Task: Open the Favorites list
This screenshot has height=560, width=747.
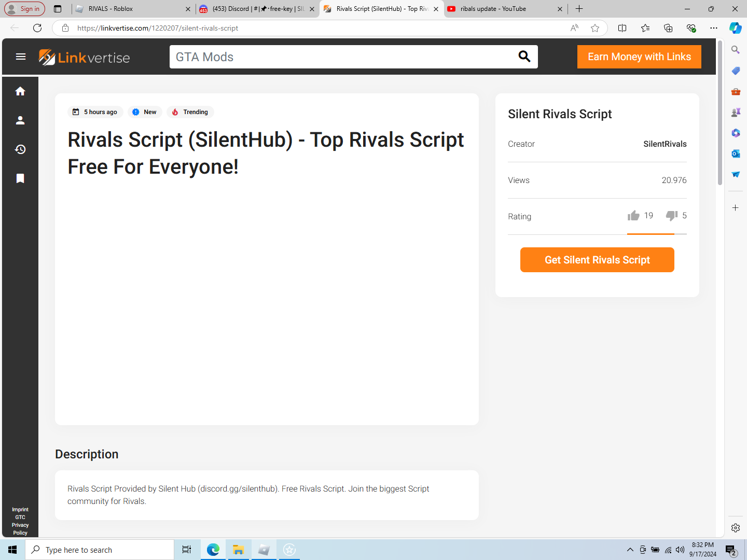Action: tap(645, 28)
